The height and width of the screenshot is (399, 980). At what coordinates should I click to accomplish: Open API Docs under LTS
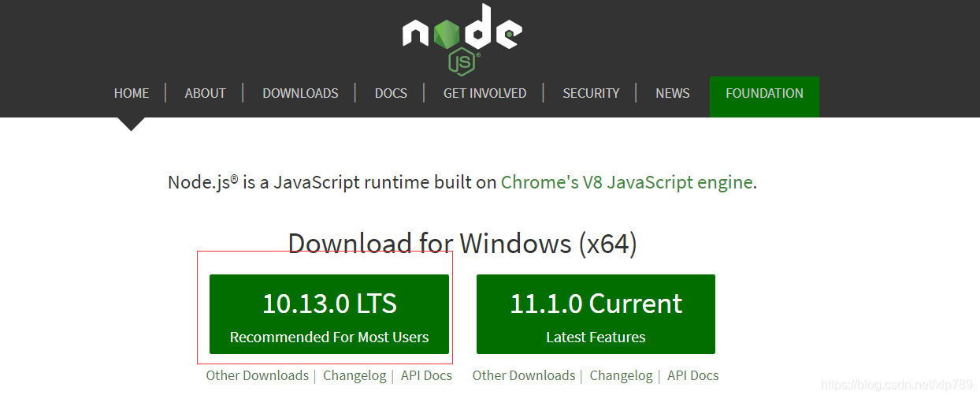click(426, 375)
